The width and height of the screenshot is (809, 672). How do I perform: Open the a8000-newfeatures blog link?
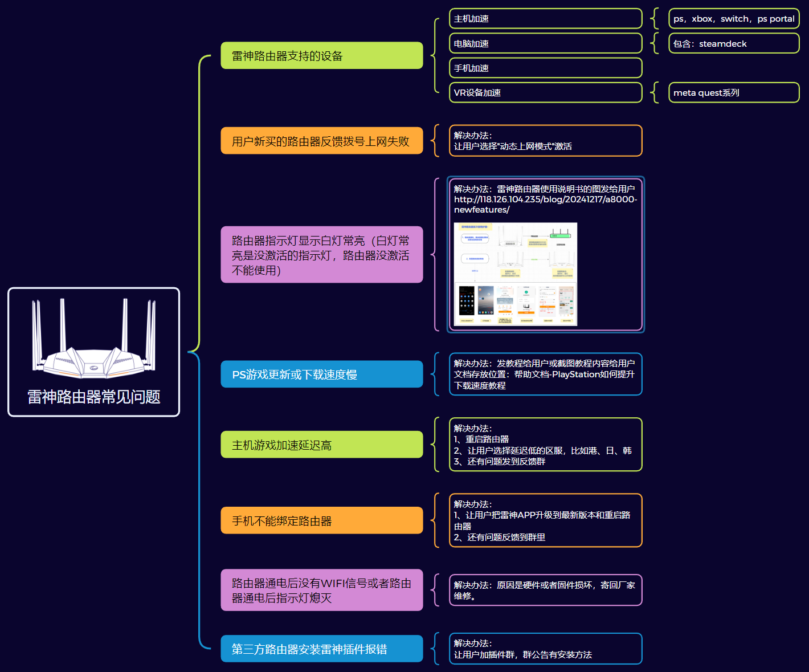545,205
